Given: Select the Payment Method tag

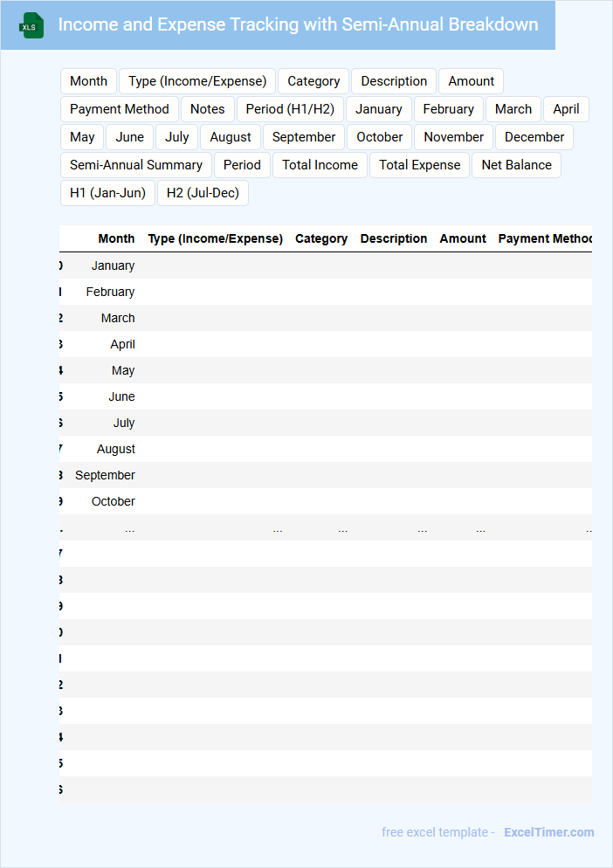Looking at the screenshot, I should tap(120, 109).
